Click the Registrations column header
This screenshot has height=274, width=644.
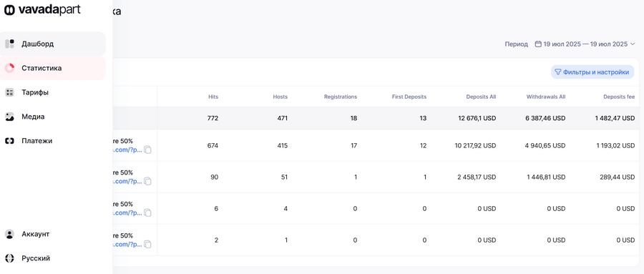point(341,97)
